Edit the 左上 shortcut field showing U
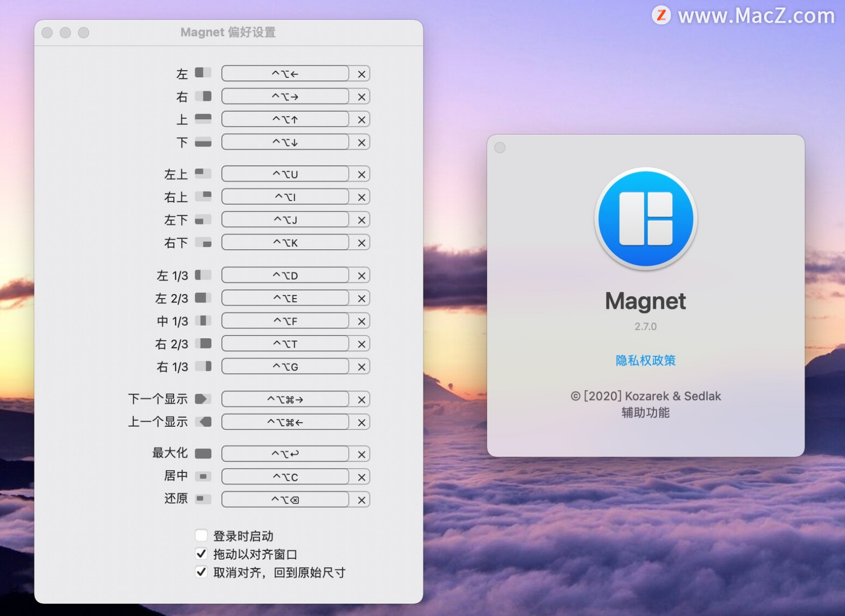This screenshot has width=845, height=616. coord(285,174)
